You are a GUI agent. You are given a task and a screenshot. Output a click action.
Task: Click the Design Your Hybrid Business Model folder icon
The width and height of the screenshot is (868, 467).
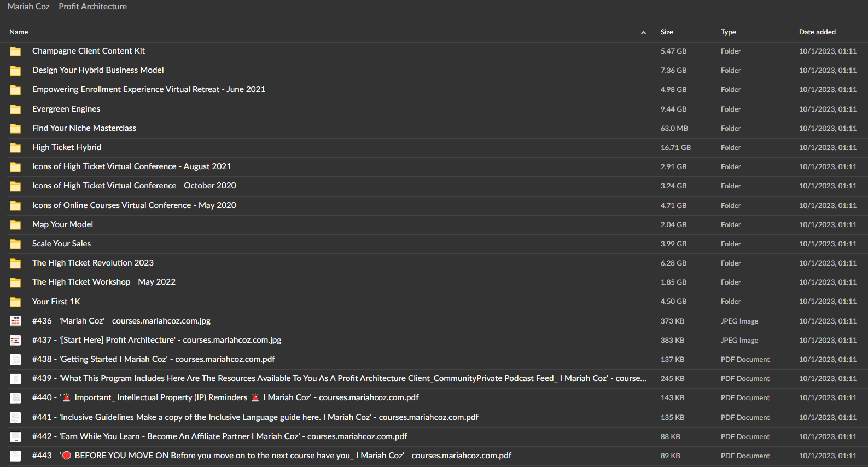tap(15, 71)
